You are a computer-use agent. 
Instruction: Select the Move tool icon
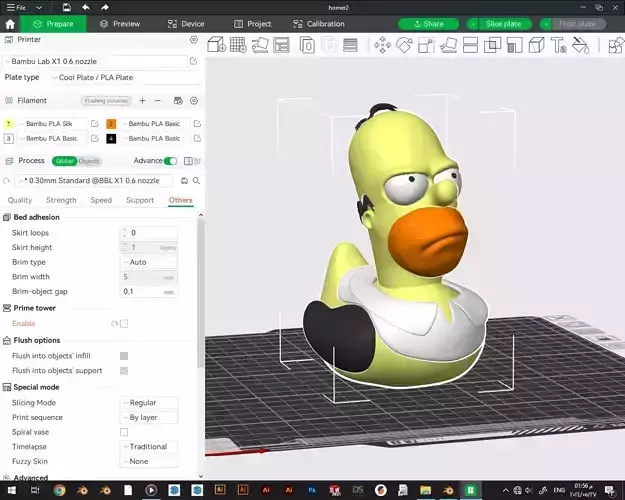pyautogui.click(x=382, y=45)
